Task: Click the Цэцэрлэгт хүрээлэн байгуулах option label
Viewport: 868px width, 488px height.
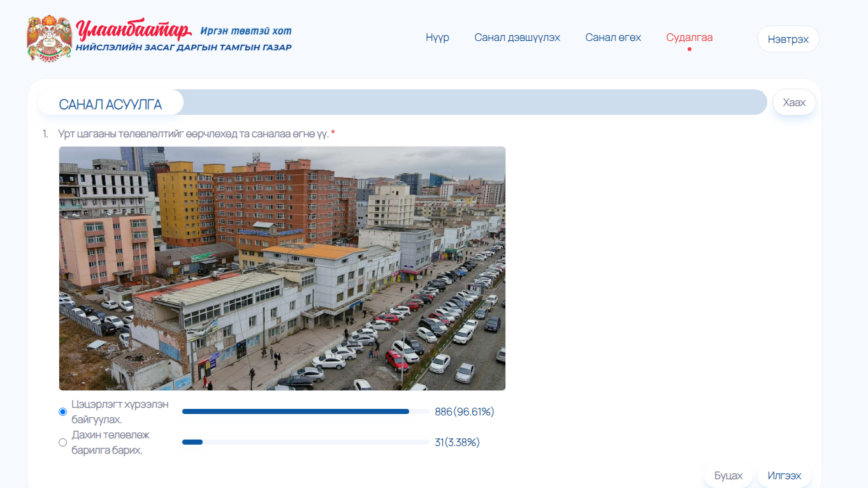Action: 120,412
